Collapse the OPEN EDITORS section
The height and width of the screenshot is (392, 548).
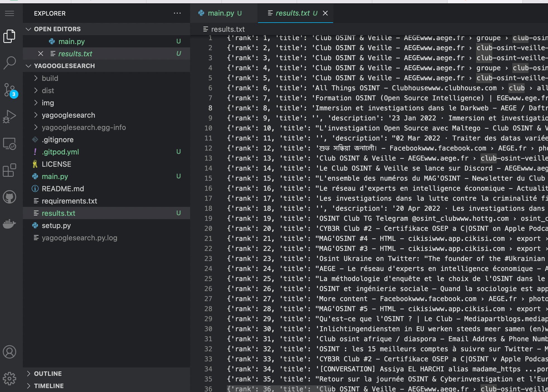28,29
